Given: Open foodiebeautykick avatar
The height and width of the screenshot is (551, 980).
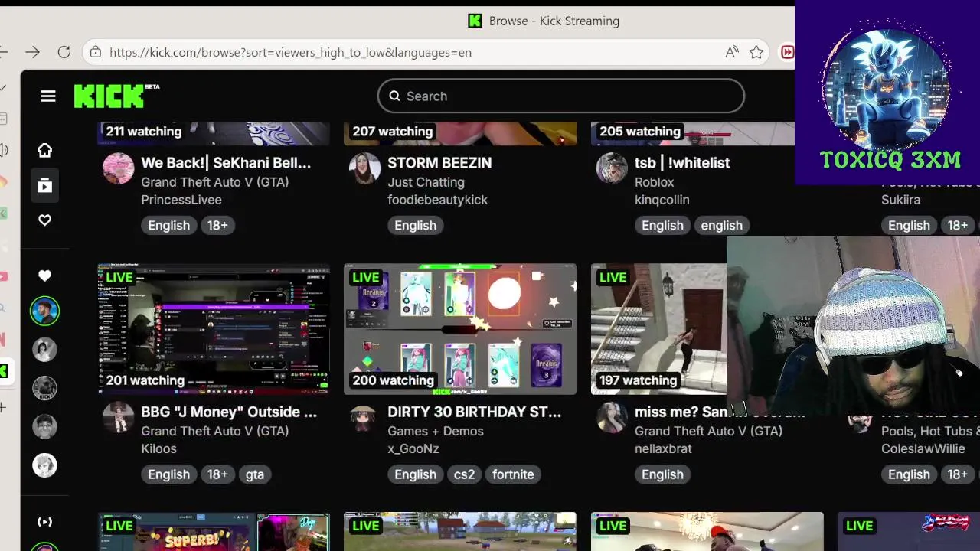Looking at the screenshot, I should point(365,168).
